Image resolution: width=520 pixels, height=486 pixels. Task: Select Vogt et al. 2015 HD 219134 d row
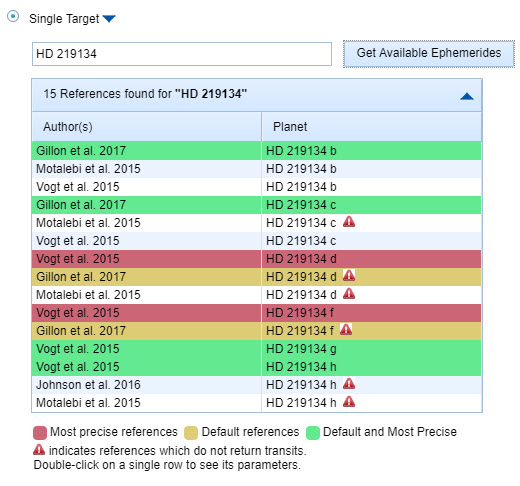pyautogui.click(x=257, y=259)
